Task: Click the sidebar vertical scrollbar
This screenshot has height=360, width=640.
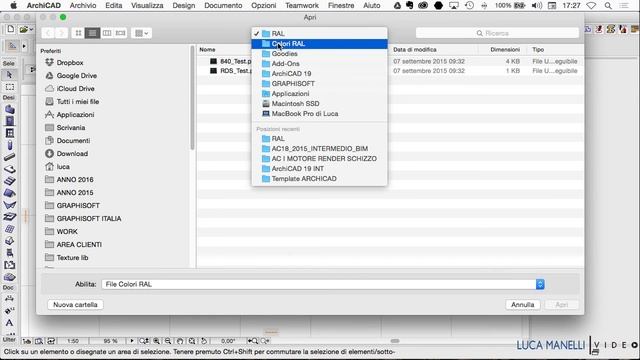Action: tap(192, 98)
